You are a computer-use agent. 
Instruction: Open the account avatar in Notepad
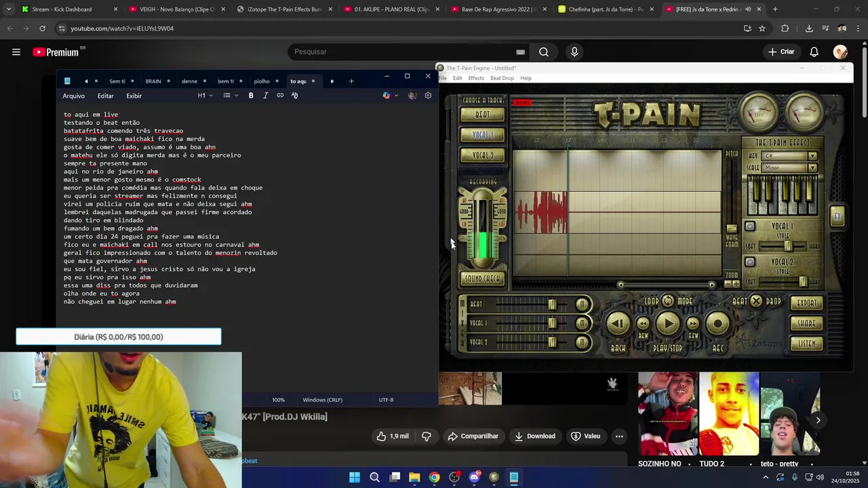click(x=412, y=96)
